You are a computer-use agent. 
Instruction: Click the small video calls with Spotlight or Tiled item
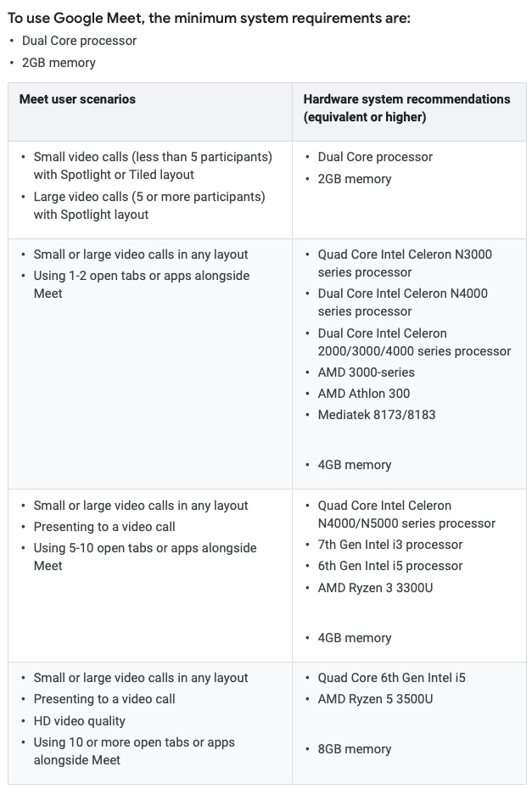[153, 165]
